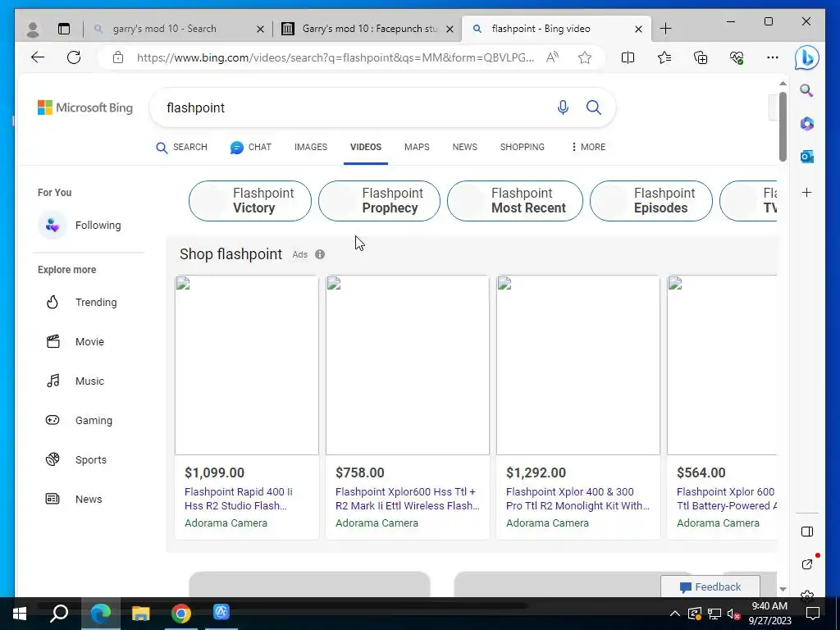Switch to IMAGES results
The height and width of the screenshot is (630, 840).
(311, 147)
